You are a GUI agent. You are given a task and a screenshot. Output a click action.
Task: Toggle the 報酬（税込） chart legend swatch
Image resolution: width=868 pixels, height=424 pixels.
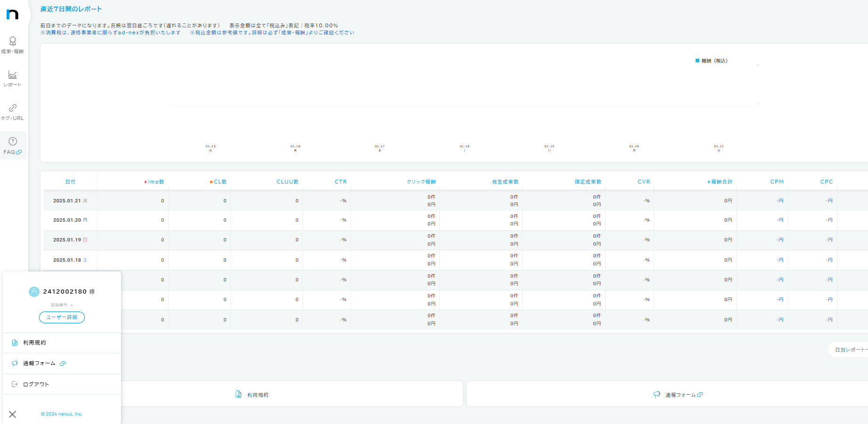tap(698, 61)
